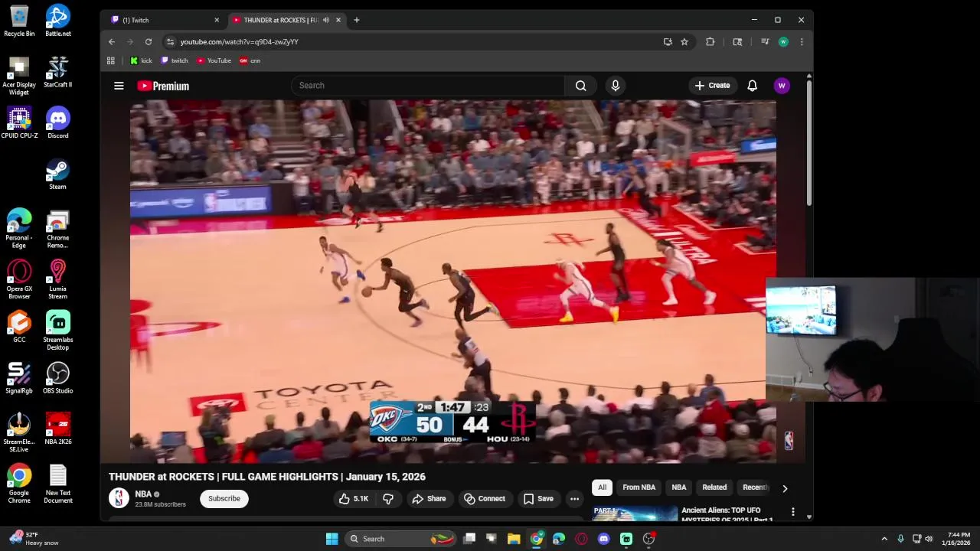The image size is (980, 551).
Task: Click the NBA channel name
Action: [143, 494]
